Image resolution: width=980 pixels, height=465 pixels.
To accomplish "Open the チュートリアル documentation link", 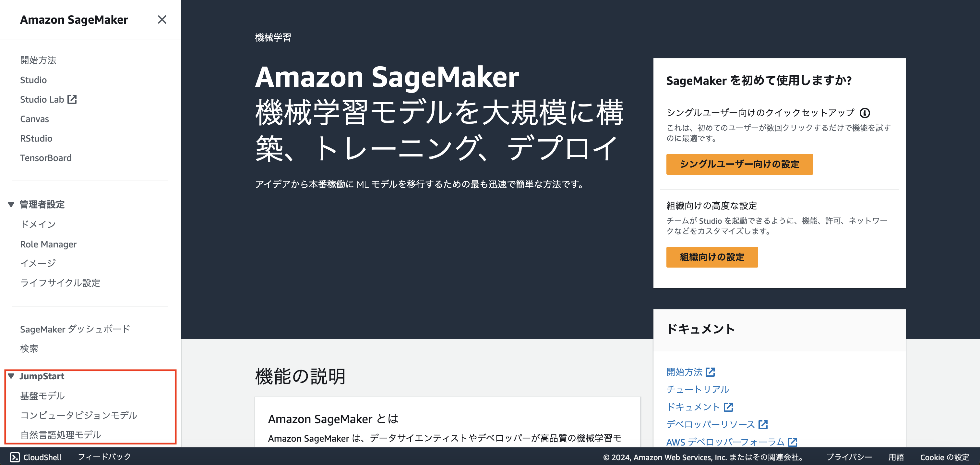I will pos(697,390).
